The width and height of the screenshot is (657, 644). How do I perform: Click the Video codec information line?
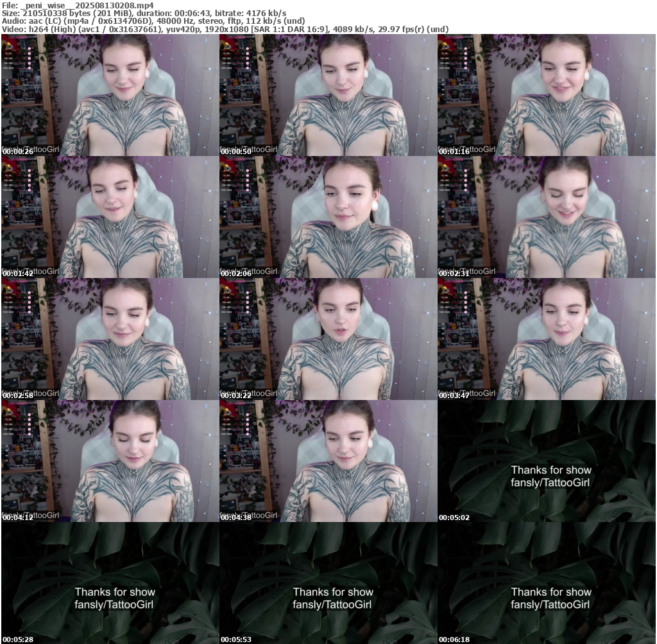[225, 30]
